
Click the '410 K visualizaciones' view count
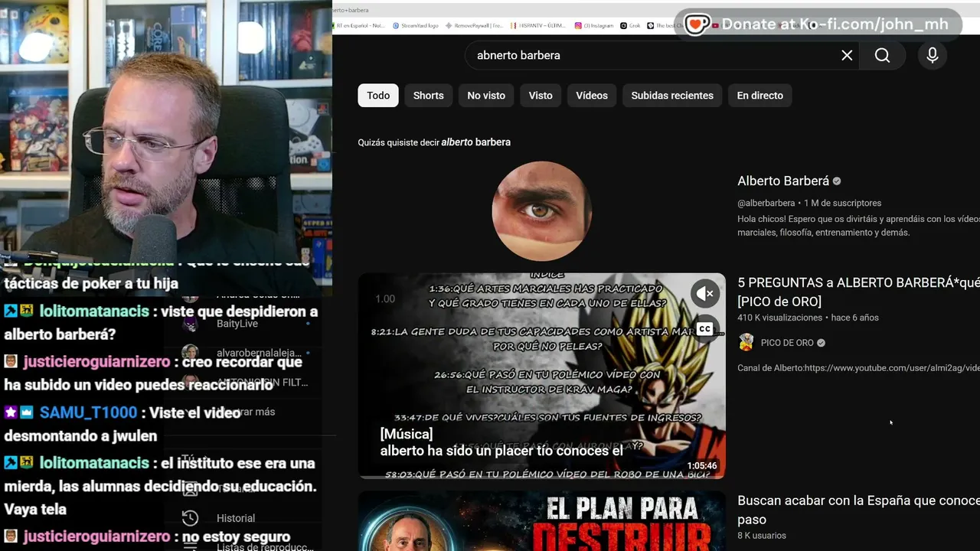tap(779, 318)
